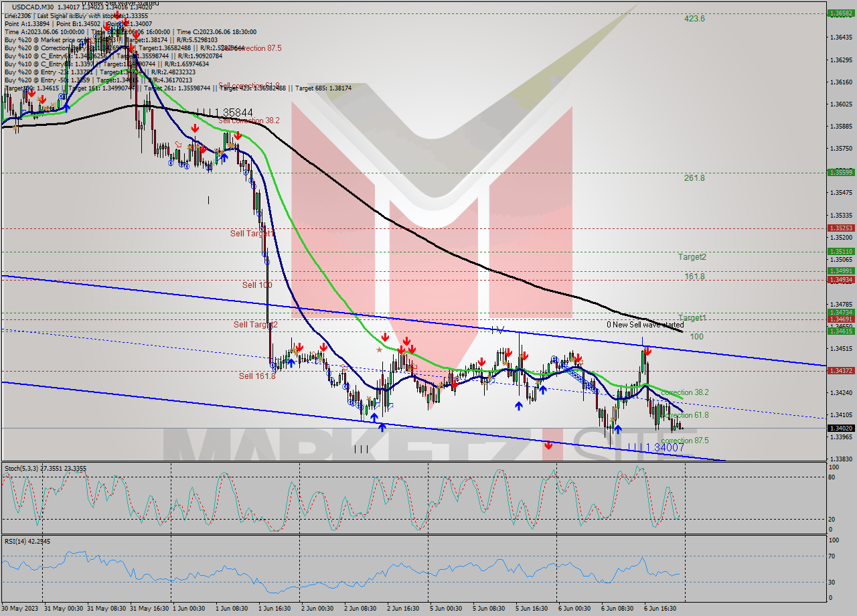The width and height of the screenshot is (857, 616).
Task: Click the gold star beside the Sell correction 38.2 label
Action: tap(230, 146)
